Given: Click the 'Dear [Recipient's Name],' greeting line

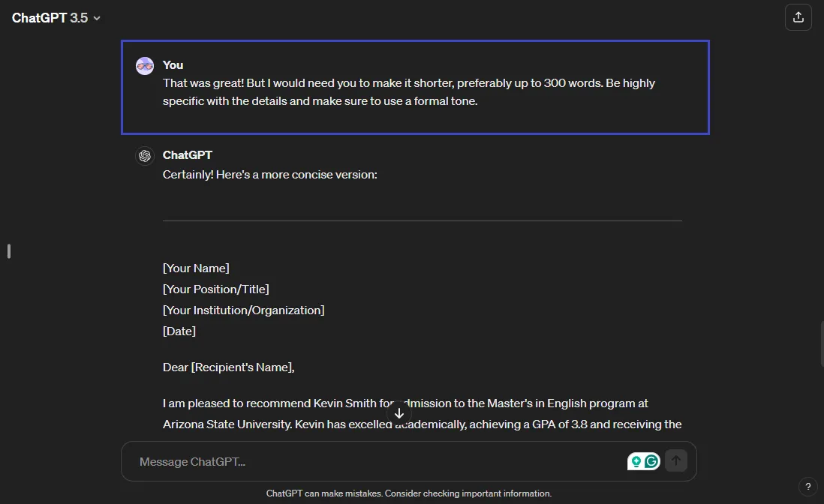Looking at the screenshot, I should tap(227, 367).
